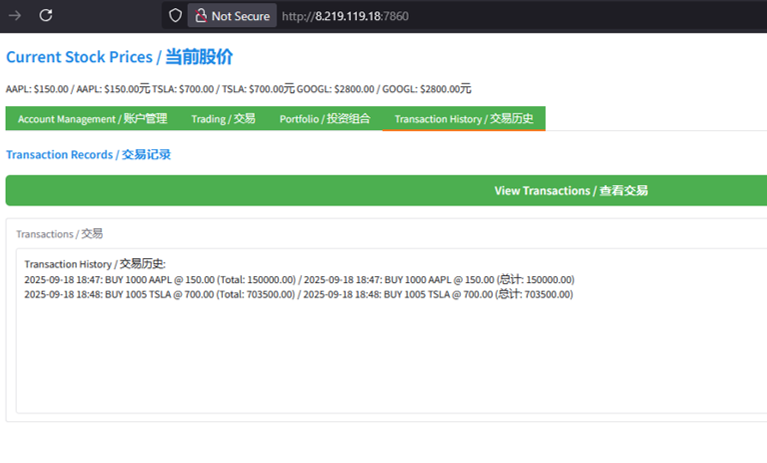The image size is (767, 463).
Task: Click the Transaction Records heading
Action: [x=88, y=155]
